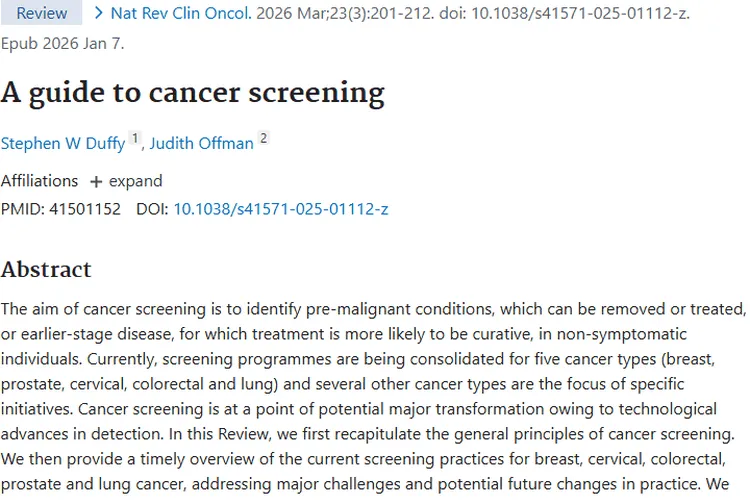Open author Stephen W Duffy's link

[63, 143]
